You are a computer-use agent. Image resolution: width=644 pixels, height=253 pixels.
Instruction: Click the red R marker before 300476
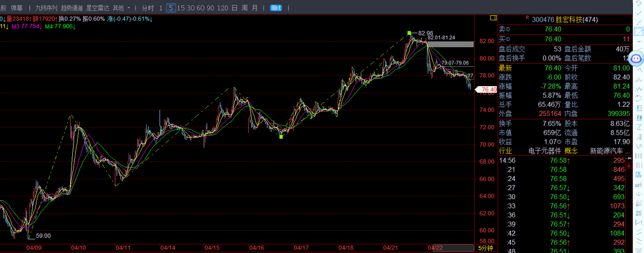point(527,18)
